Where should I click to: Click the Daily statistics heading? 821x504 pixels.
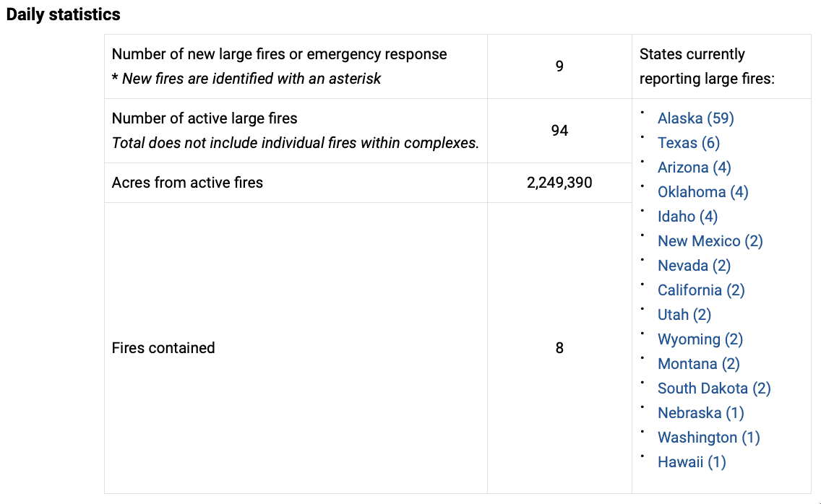tap(64, 14)
